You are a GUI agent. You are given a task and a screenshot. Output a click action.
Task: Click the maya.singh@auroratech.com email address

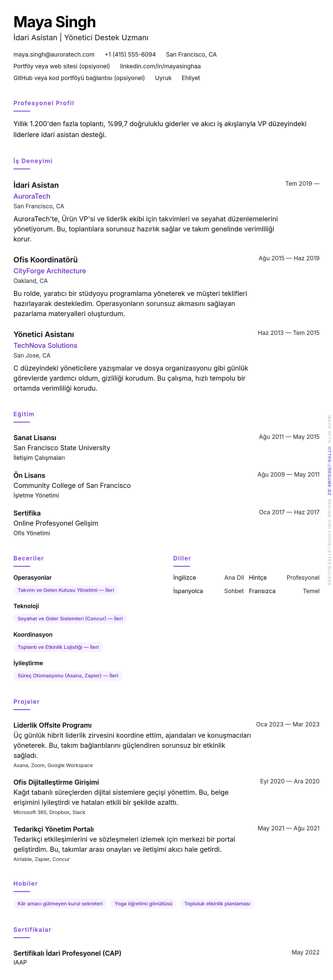click(x=54, y=54)
